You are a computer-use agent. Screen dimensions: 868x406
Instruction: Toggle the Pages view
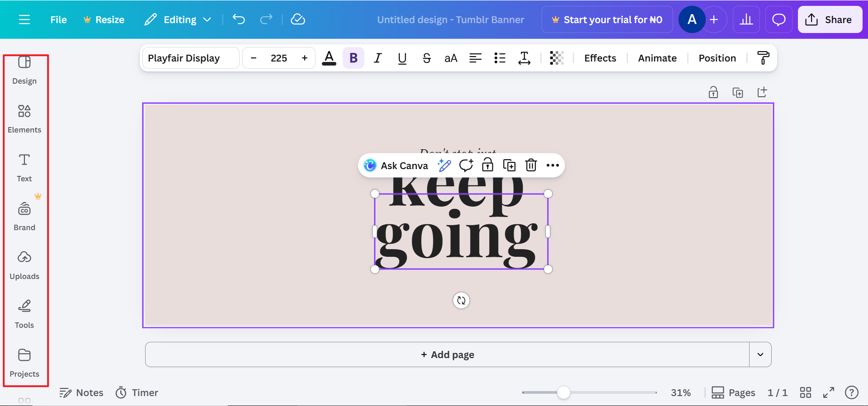click(733, 392)
